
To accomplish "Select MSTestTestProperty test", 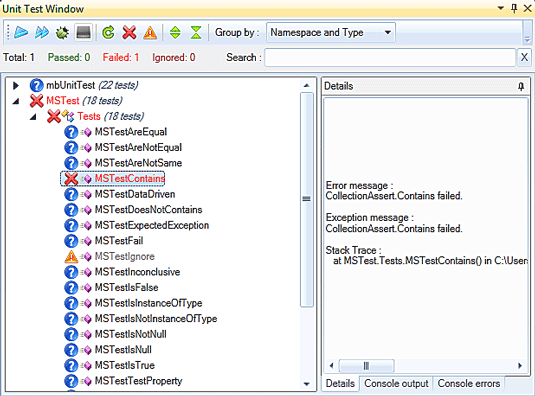I will click(138, 381).
